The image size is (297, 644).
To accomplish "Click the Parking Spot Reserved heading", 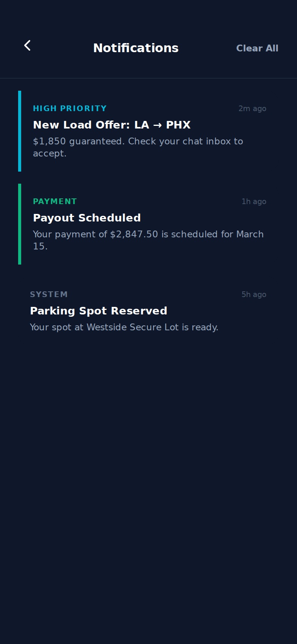I will pos(99,310).
